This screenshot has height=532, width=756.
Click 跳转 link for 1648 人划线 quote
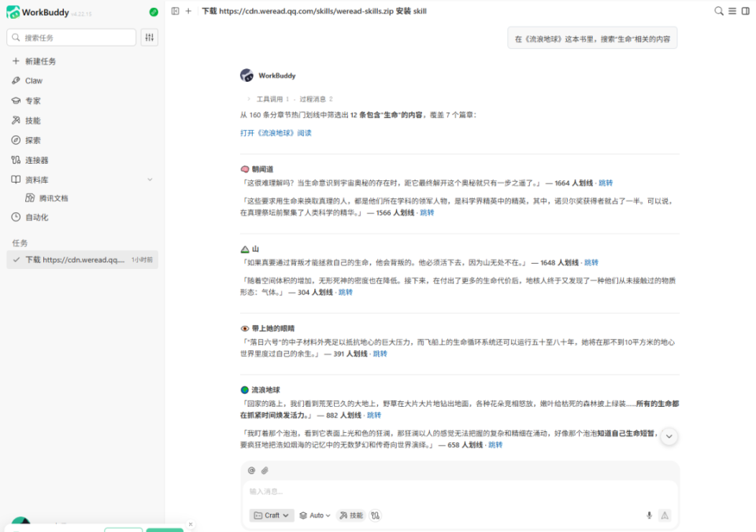click(x=591, y=263)
